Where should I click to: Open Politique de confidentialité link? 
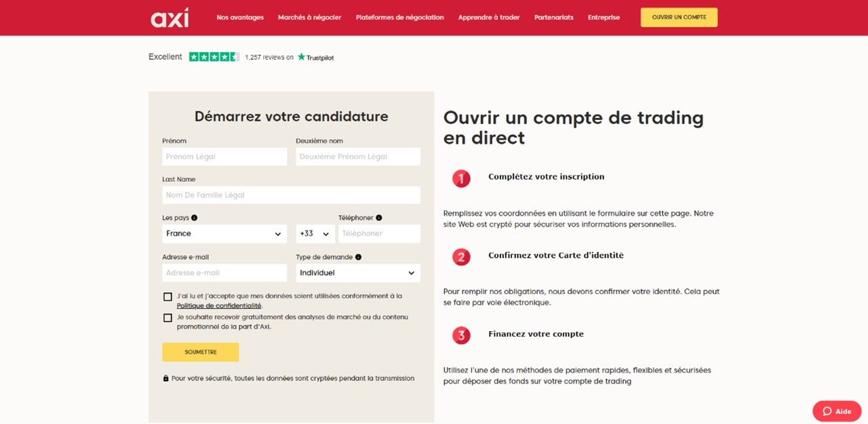(219, 306)
